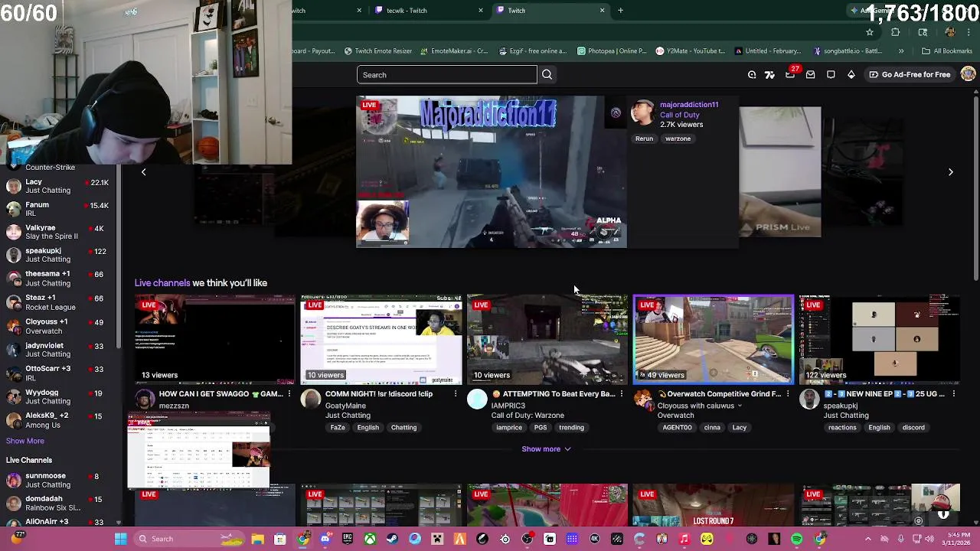Open options menu for Cloyouss stream card

(x=787, y=394)
